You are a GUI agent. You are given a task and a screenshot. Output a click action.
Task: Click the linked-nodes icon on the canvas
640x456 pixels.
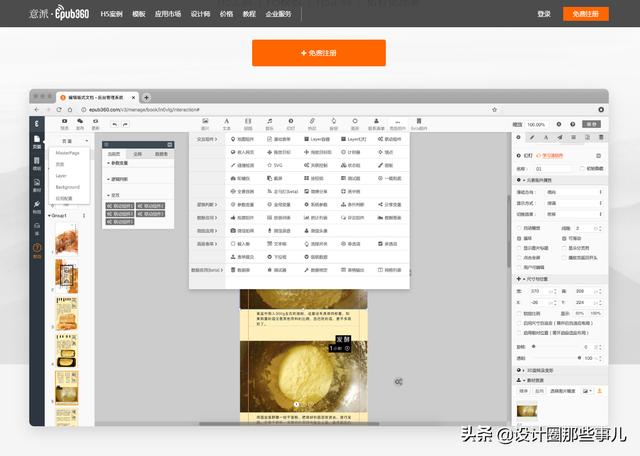398,382
